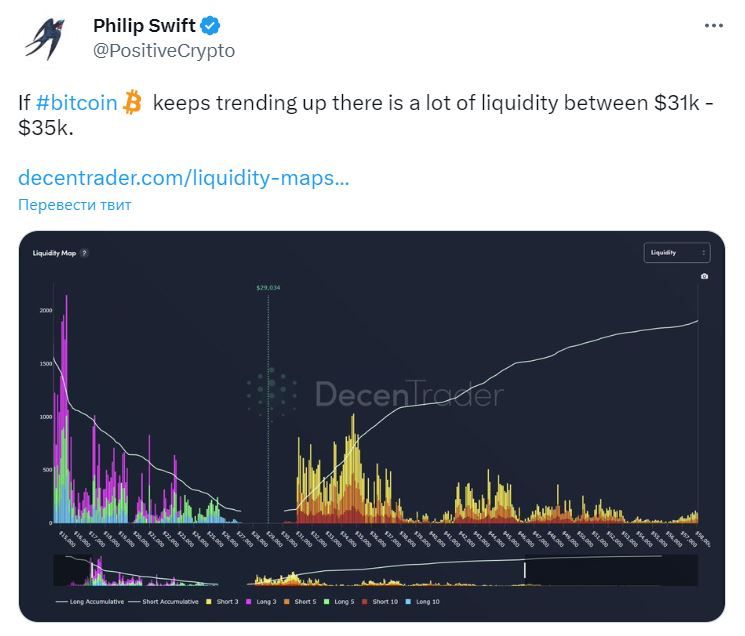Open the Liquidity dropdown selector
This screenshot has height=636, width=745.
(x=676, y=253)
